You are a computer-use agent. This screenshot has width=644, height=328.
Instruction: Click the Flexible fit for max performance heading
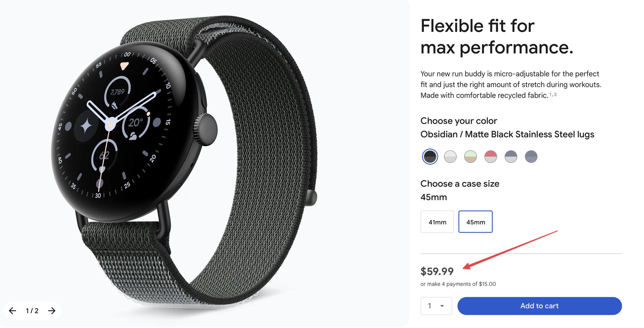[x=496, y=37]
